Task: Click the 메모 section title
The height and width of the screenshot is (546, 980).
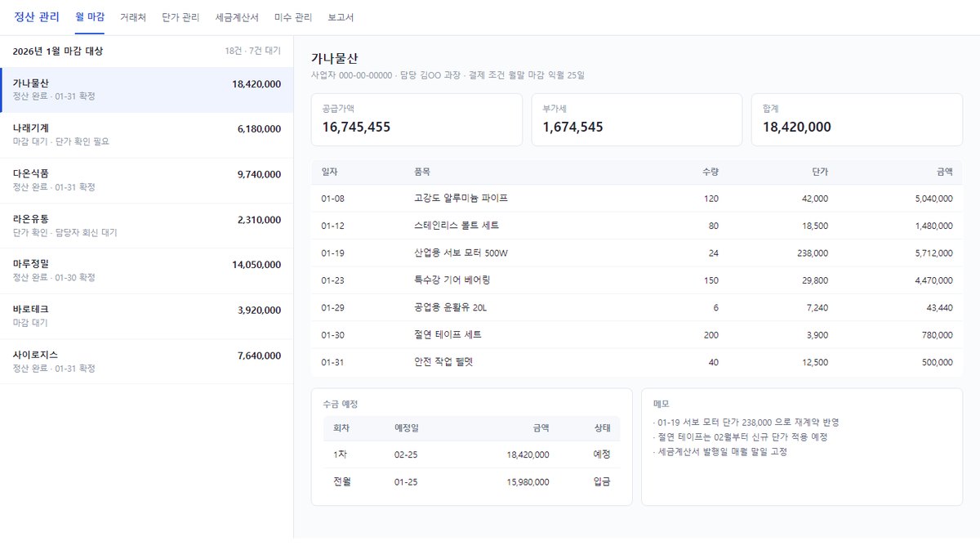Action: (662, 404)
